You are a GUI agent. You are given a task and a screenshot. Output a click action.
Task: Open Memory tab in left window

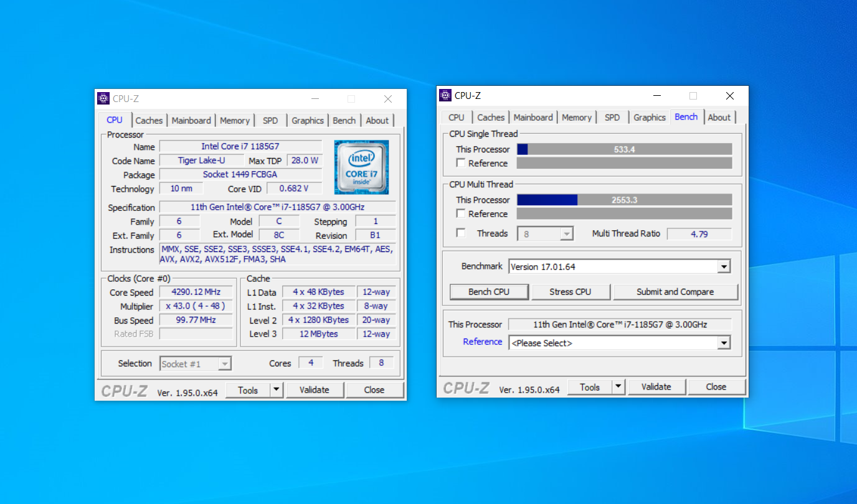(235, 121)
